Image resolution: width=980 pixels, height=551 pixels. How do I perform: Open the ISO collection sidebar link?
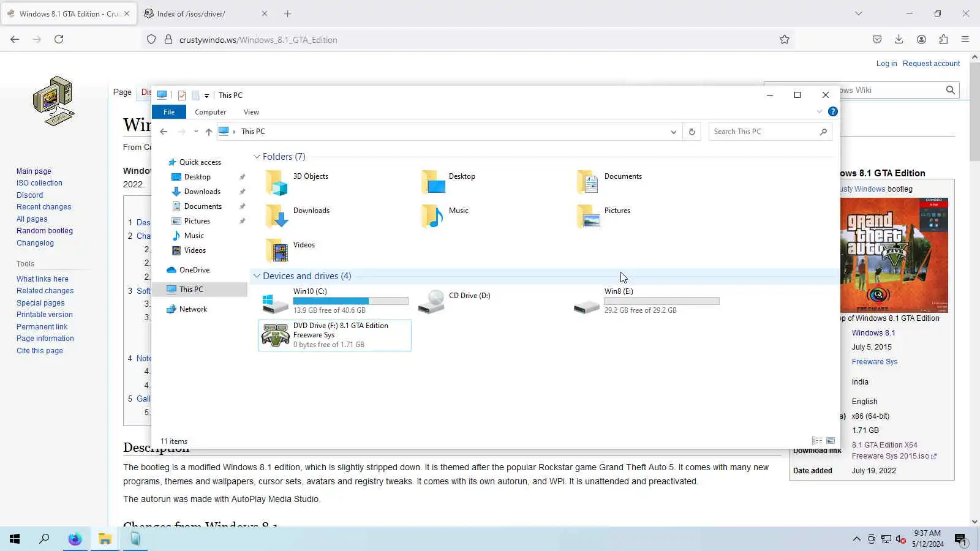pos(39,183)
